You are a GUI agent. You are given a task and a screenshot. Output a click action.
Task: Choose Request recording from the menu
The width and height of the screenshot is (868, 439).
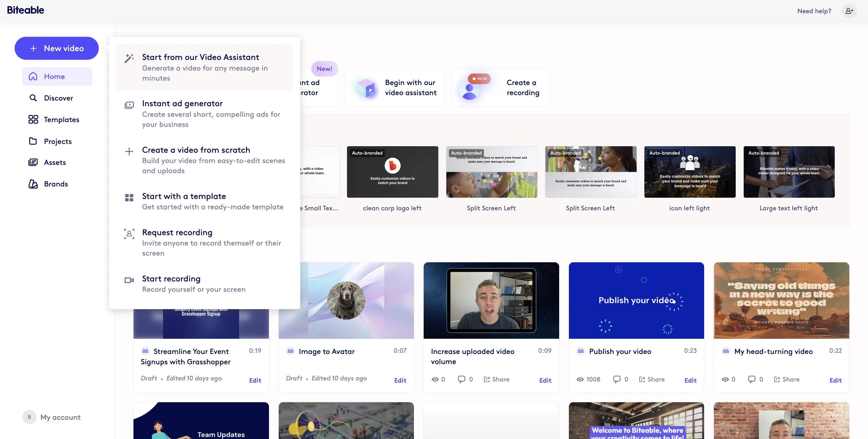coord(177,232)
